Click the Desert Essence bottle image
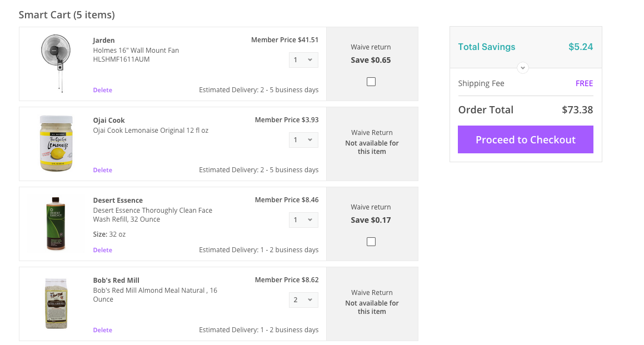 [x=56, y=222]
